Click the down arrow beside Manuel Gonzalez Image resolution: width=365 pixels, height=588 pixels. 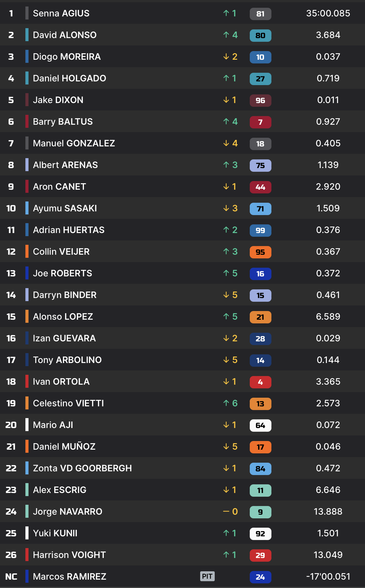tap(226, 143)
